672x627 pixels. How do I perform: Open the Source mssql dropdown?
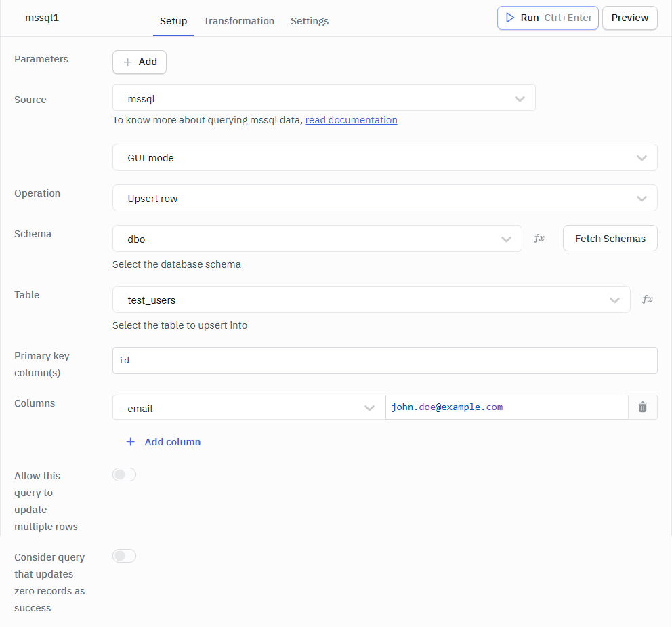click(x=324, y=98)
